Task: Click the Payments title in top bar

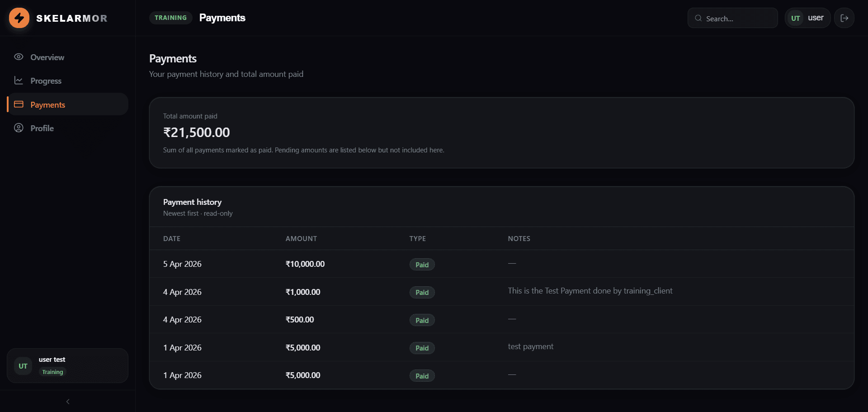Action: point(222,18)
